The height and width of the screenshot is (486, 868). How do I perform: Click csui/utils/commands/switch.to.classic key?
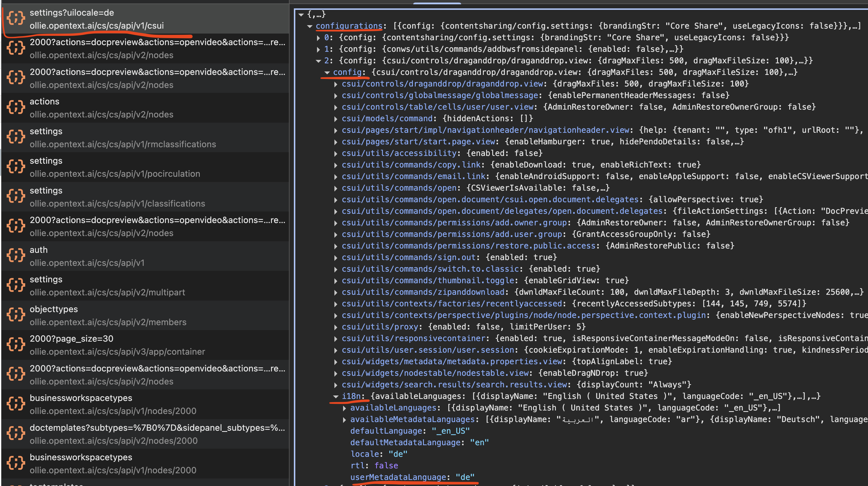point(430,269)
